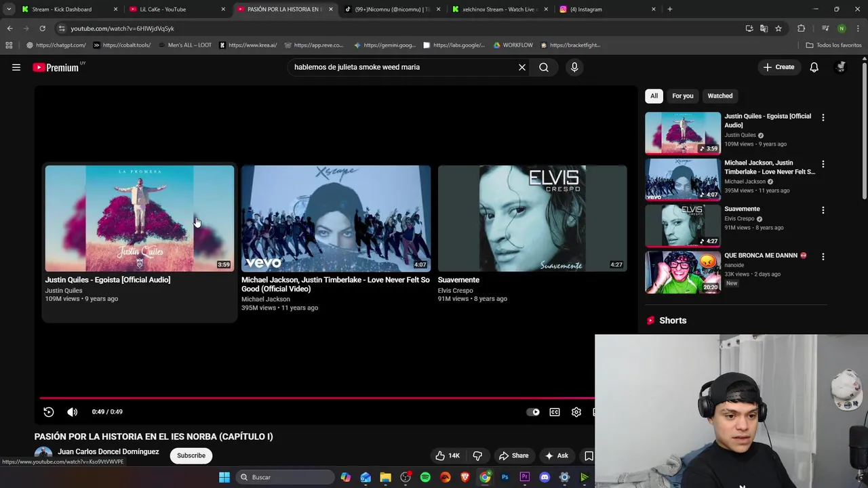This screenshot has height=488, width=868.
Task: Like the video with 14K likes
Action: [448, 455]
